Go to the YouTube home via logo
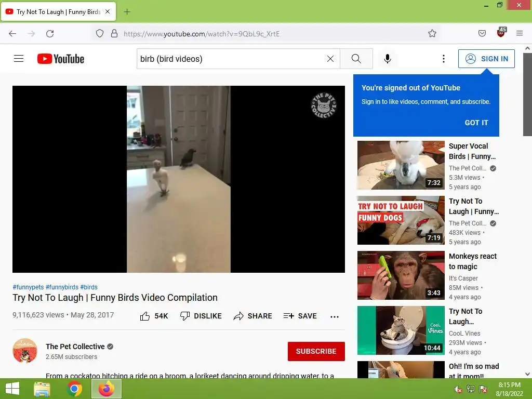The height and width of the screenshot is (399, 532). 61,59
